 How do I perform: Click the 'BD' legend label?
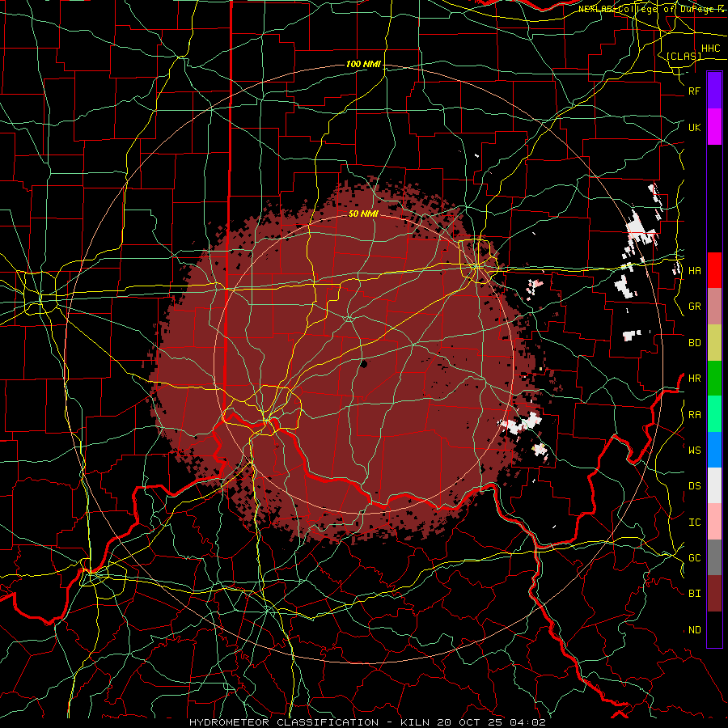click(694, 343)
